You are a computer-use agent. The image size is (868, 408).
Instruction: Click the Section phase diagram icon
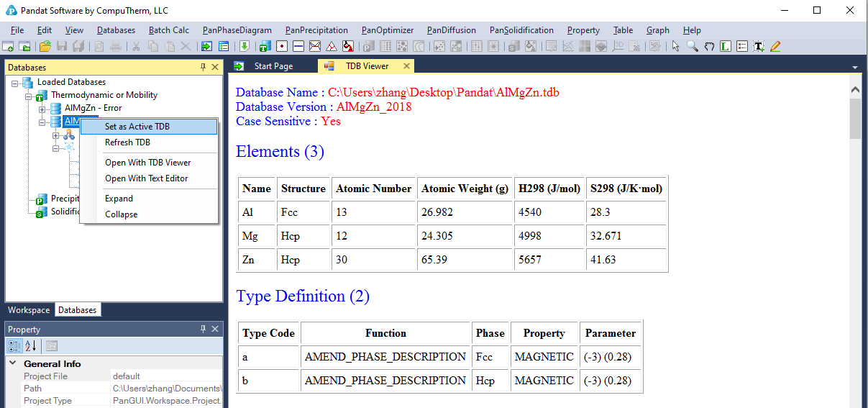(x=315, y=46)
